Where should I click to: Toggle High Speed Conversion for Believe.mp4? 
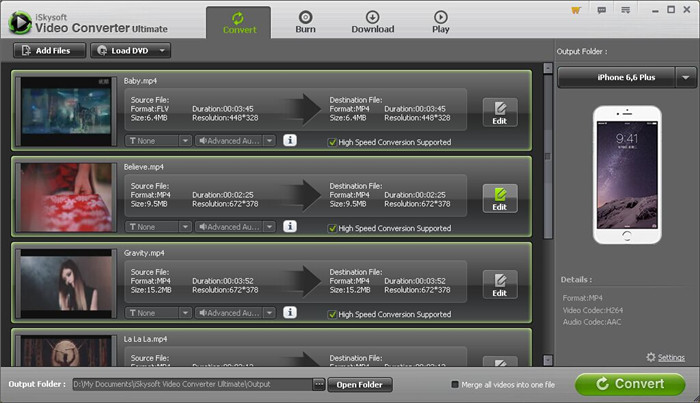click(x=332, y=229)
